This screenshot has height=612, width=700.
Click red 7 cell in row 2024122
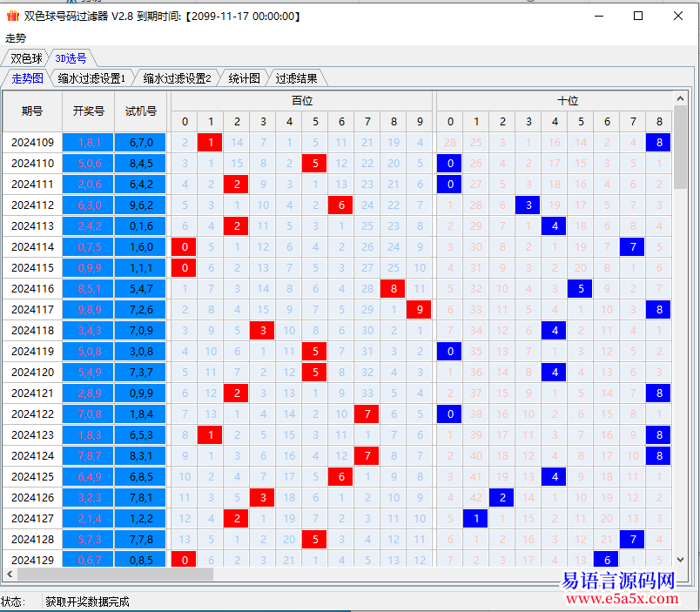[x=367, y=414]
